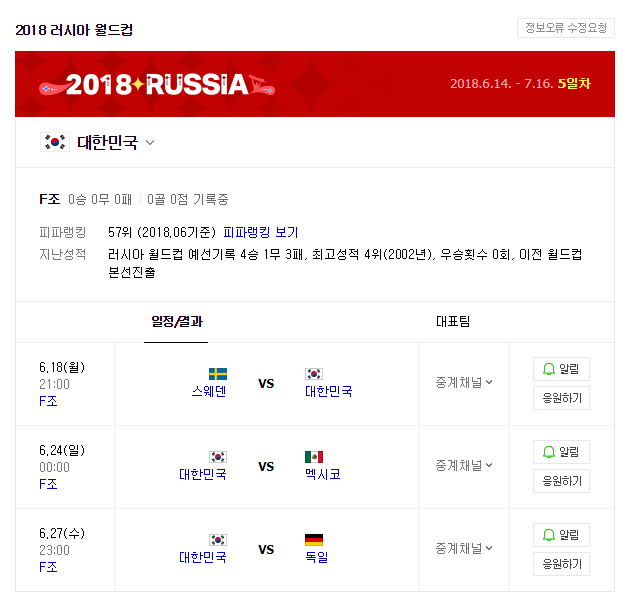Click the 00:00 time of Mexico match

(x=54, y=467)
